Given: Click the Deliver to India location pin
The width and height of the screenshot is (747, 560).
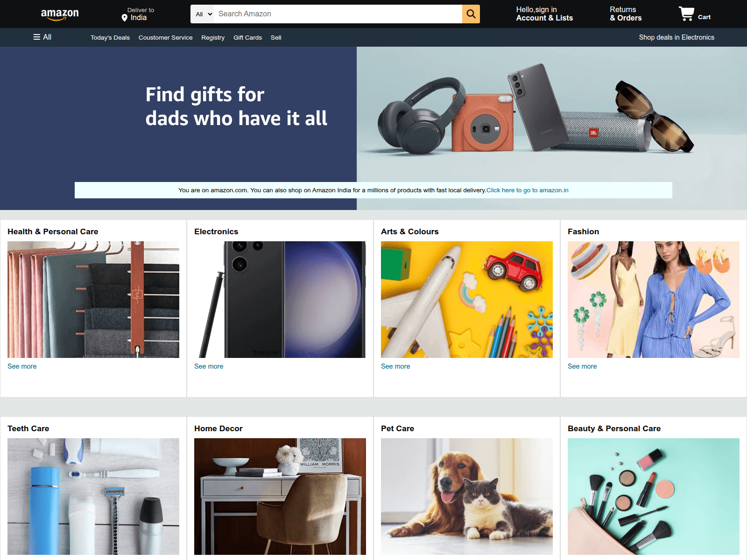Looking at the screenshot, I should pyautogui.click(x=125, y=18).
